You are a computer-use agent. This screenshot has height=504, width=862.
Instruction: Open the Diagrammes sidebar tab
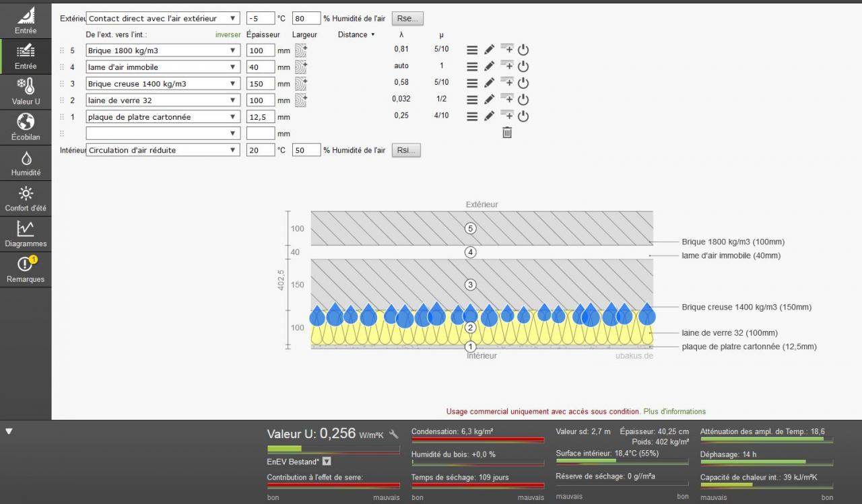click(26, 234)
